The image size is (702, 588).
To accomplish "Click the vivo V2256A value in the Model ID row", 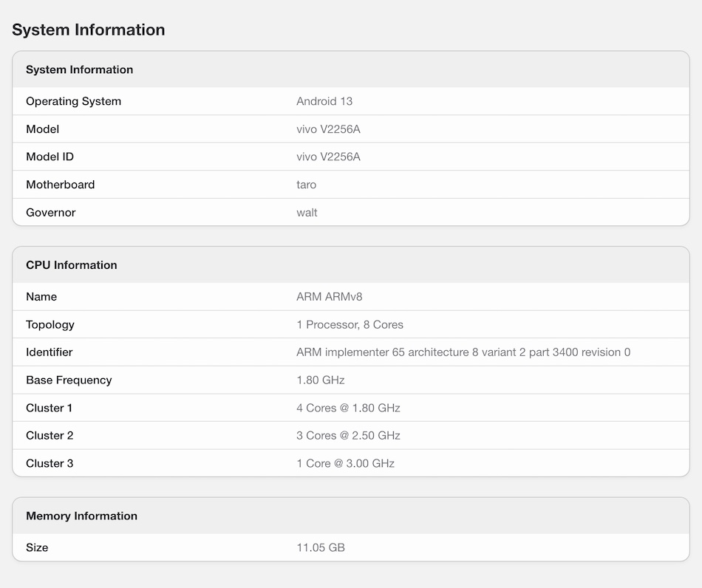I will point(328,157).
